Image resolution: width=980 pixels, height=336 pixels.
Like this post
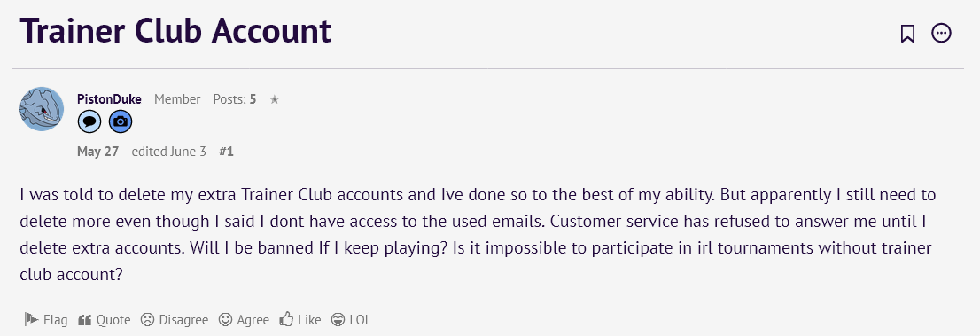(x=300, y=320)
